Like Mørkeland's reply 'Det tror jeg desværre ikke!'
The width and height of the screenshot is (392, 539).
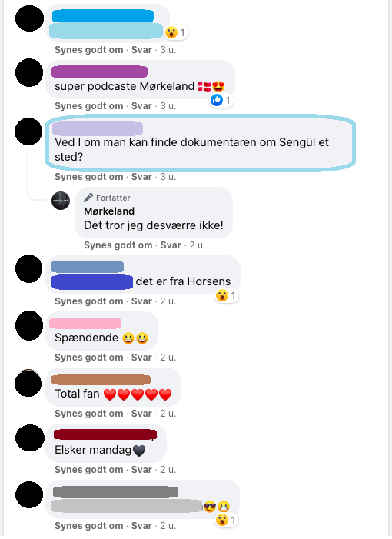click(x=118, y=245)
